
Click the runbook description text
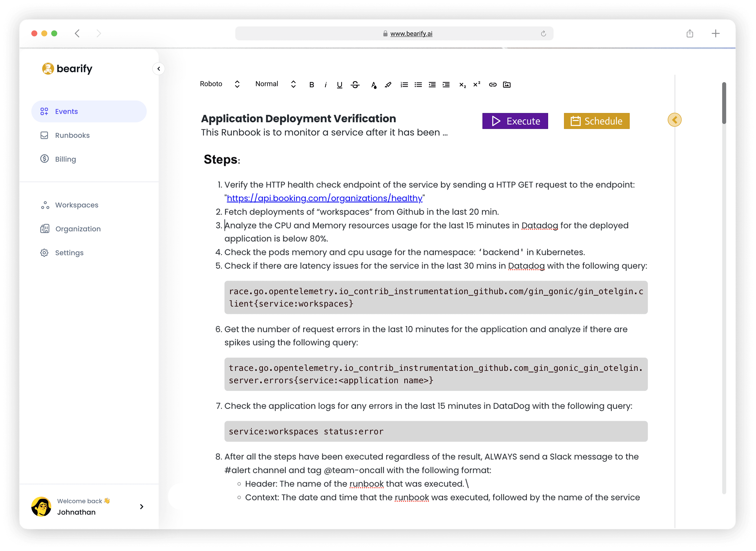(324, 132)
